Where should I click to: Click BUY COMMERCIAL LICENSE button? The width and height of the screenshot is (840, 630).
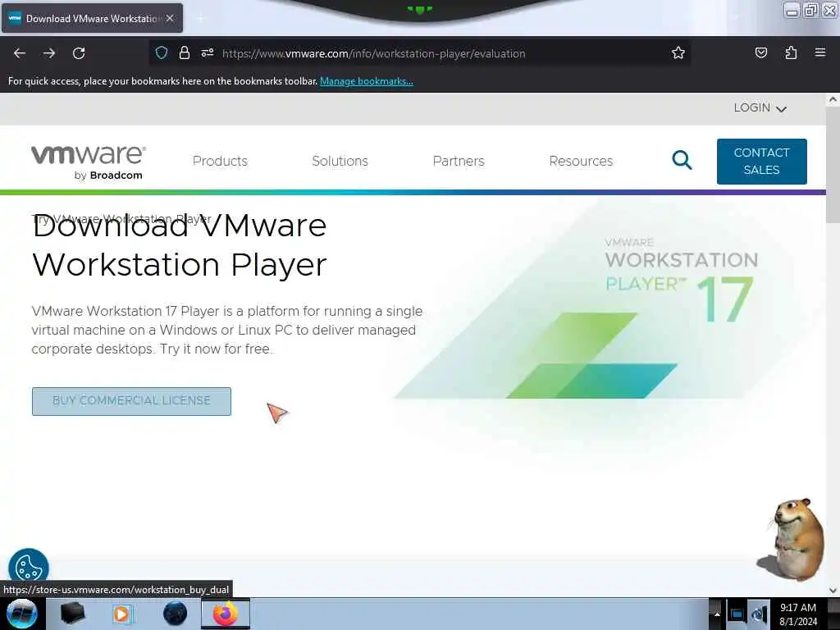point(131,400)
